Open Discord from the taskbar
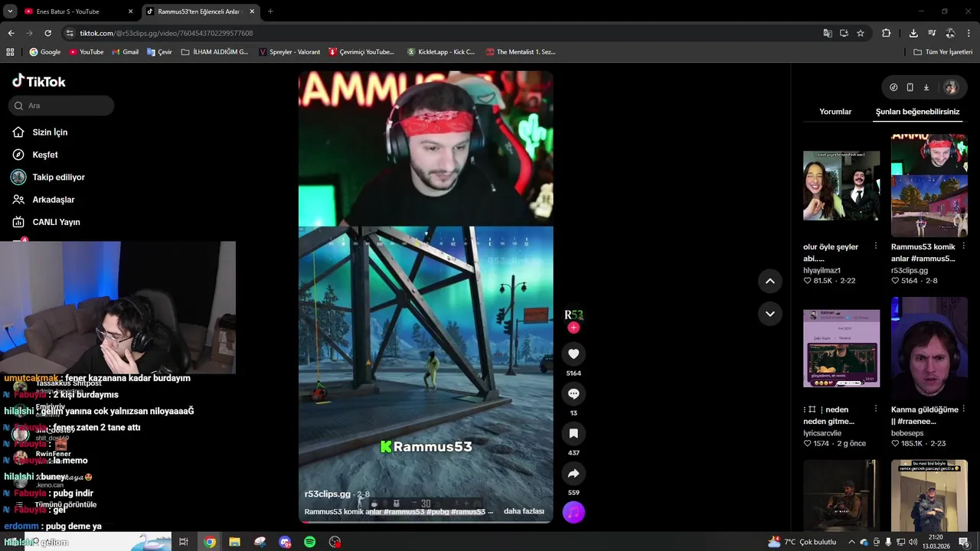 coord(285,542)
